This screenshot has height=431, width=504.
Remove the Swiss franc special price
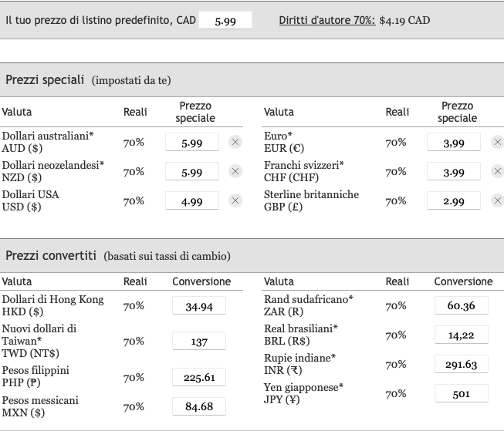point(497,172)
